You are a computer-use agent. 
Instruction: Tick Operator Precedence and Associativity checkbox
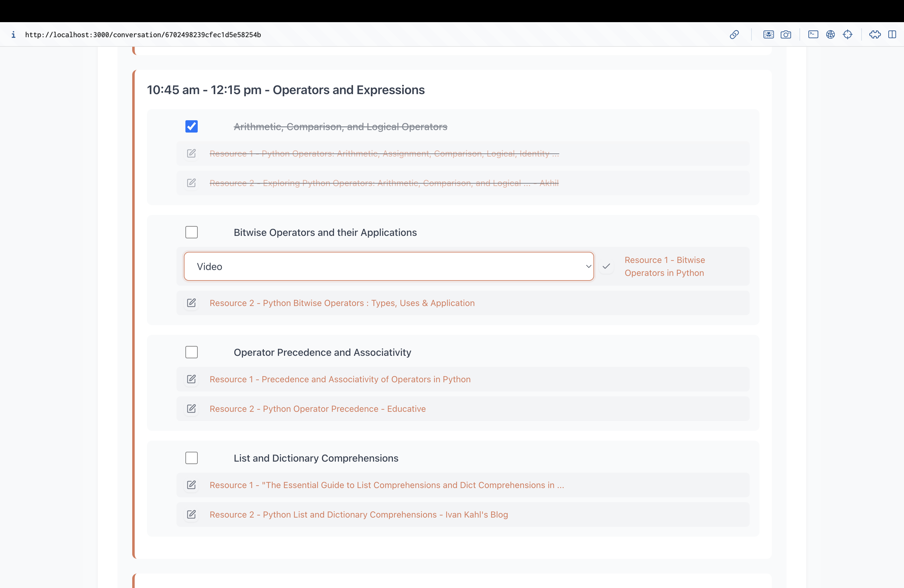pyautogui.click(x=192, y=352)
